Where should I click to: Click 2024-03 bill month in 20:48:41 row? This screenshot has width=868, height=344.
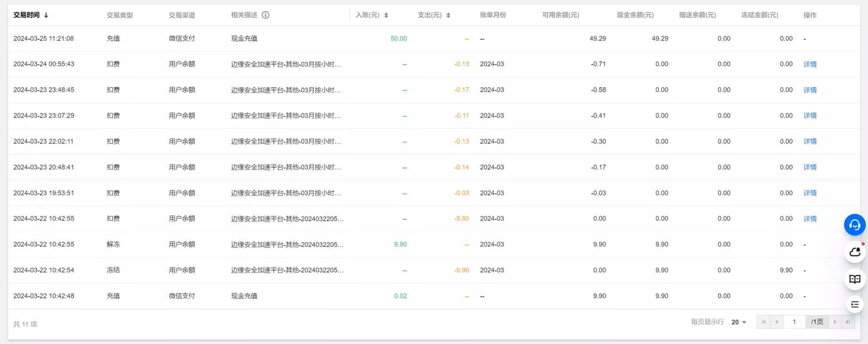[x=492, y=167]
